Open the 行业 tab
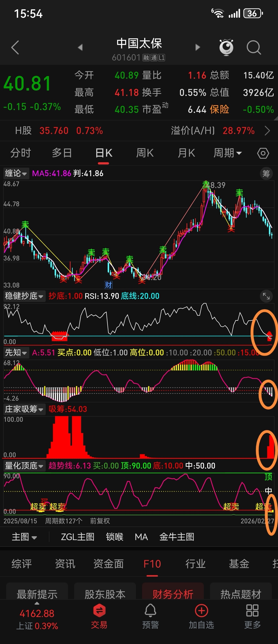 click(x=196, y=564)
